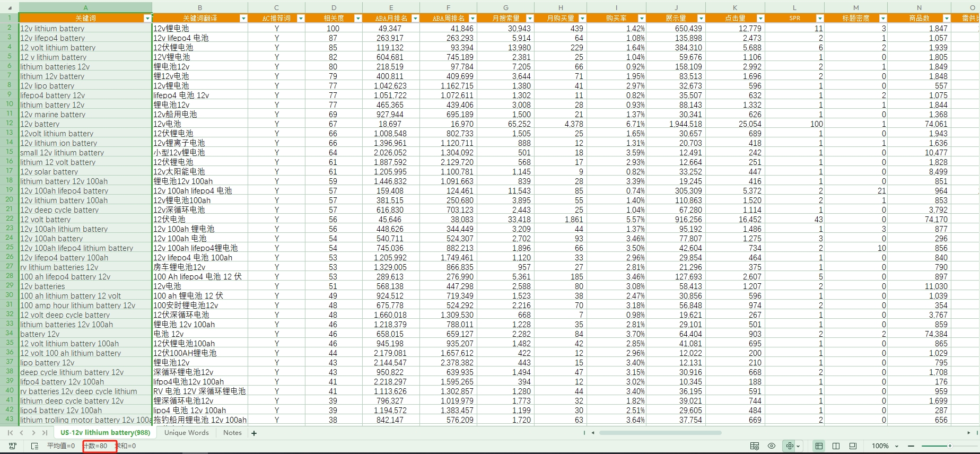Viewport: 980px width, 454px height.
Task: Open filter dropdown for 月搜索量 column
Action: 530,18
